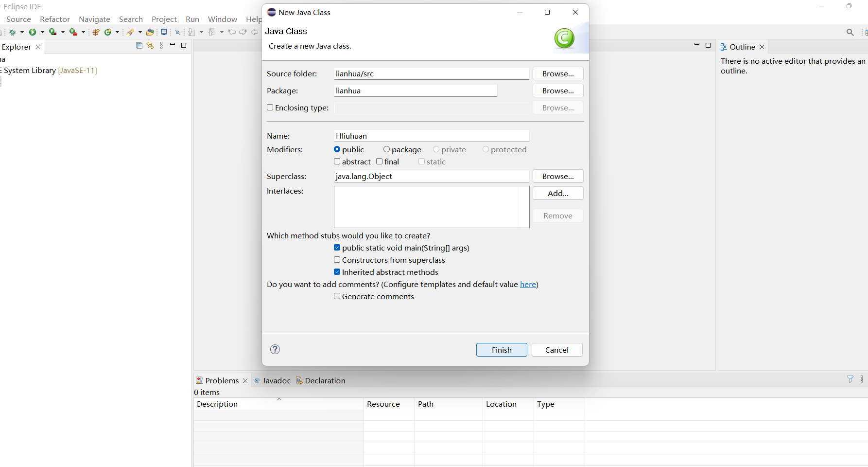Open the Next Annotation dropdown arrow

(201, 32)
